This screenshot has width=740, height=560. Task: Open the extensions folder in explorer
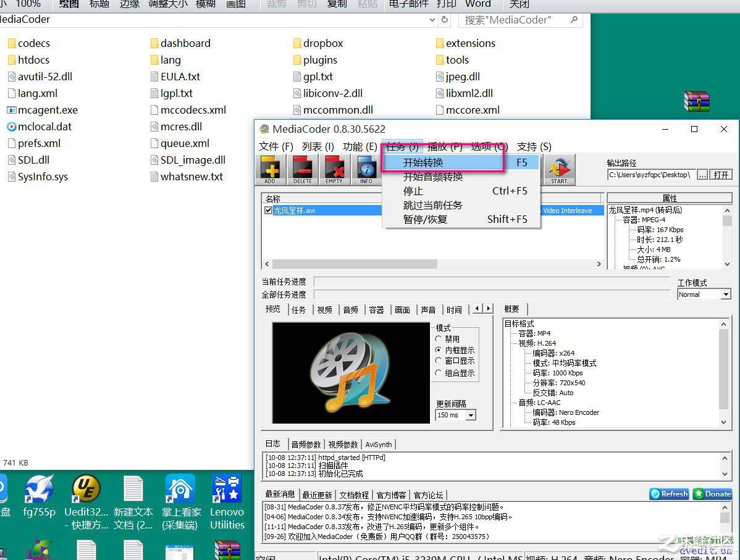[465, 43]
